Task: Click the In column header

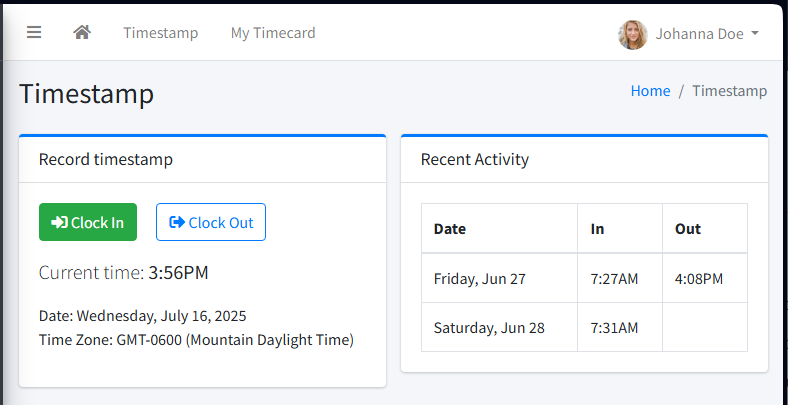Action: pos(597,229)
